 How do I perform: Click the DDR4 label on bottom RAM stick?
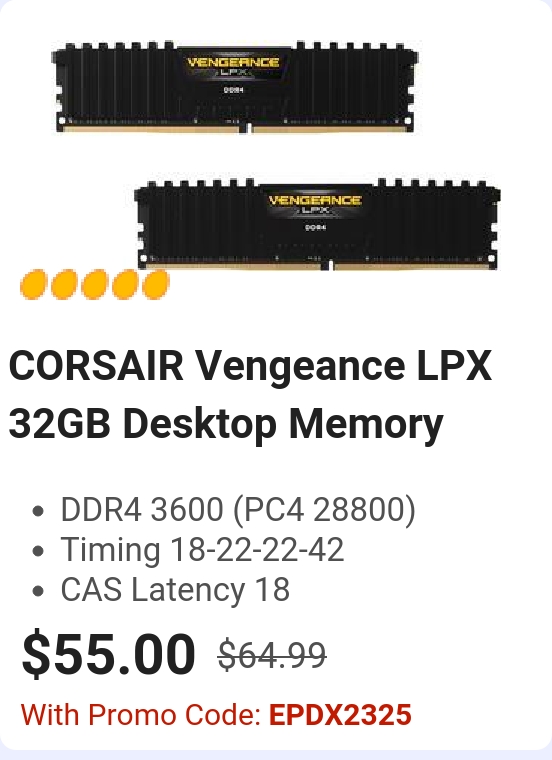tap(315, 227)
